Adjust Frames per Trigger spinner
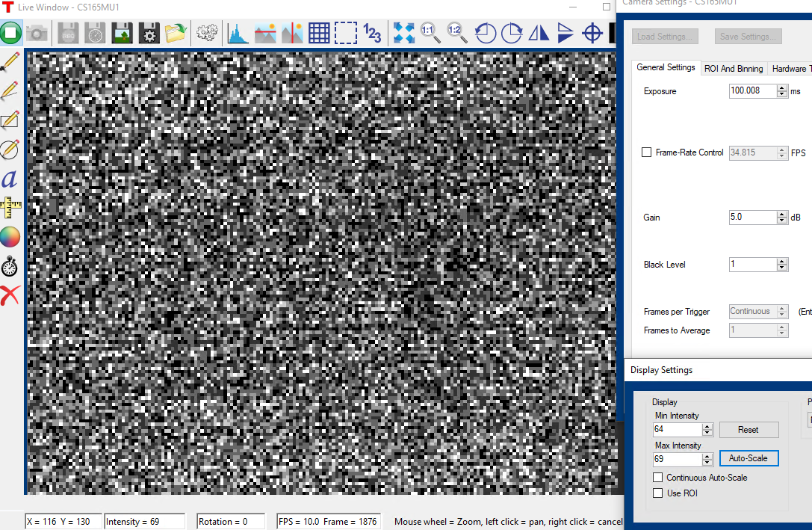The width and height of the screenshot is (812, 530). 782,312
